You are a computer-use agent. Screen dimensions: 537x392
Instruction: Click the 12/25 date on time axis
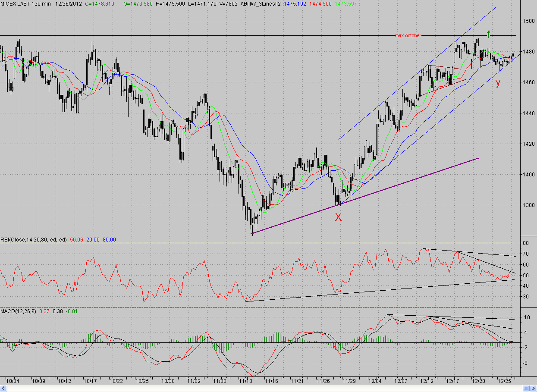(x=505, y=381)
